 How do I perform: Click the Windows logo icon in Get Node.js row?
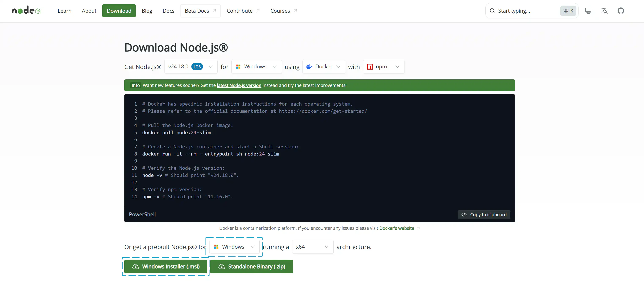point(238,67)
